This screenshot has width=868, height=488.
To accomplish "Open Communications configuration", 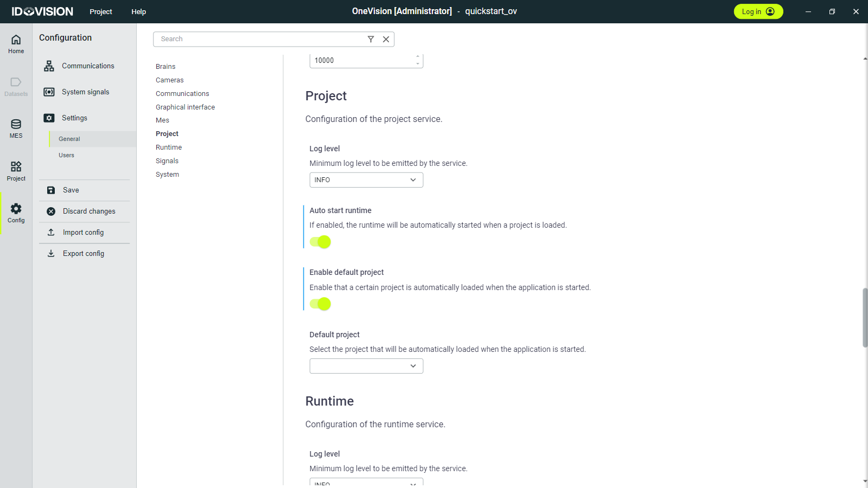I will (87, 66).
